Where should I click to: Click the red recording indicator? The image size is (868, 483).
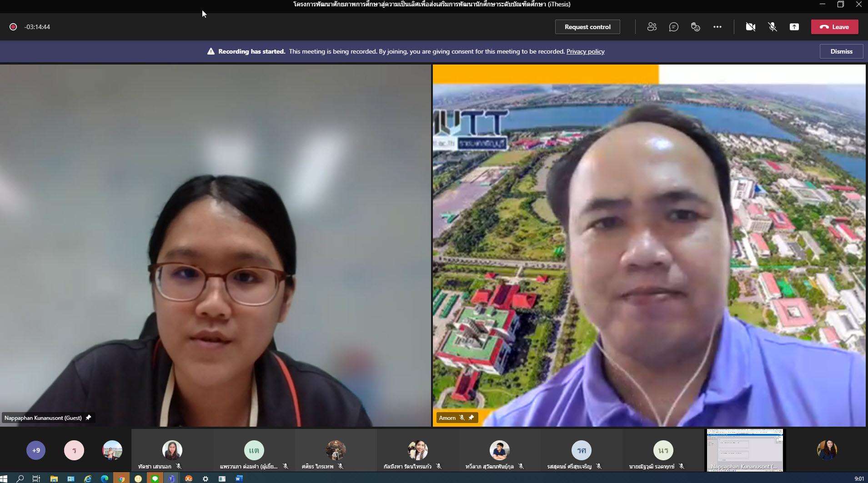coord(13,27)
